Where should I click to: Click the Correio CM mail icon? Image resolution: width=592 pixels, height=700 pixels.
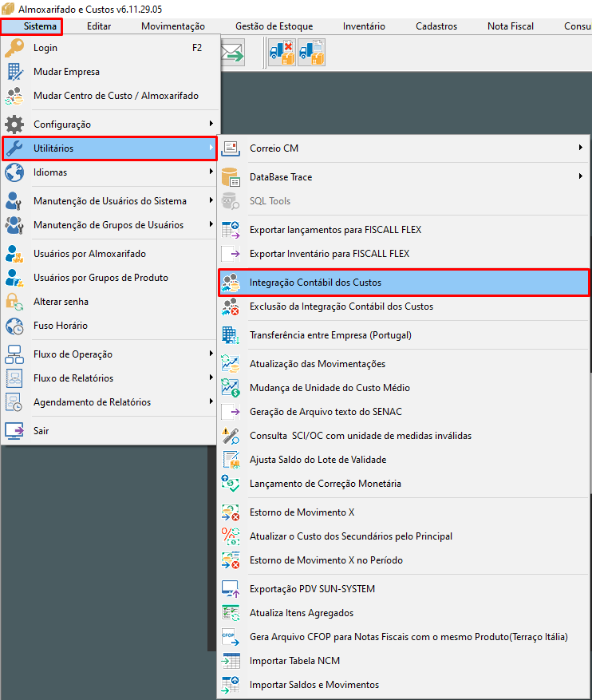231,148
